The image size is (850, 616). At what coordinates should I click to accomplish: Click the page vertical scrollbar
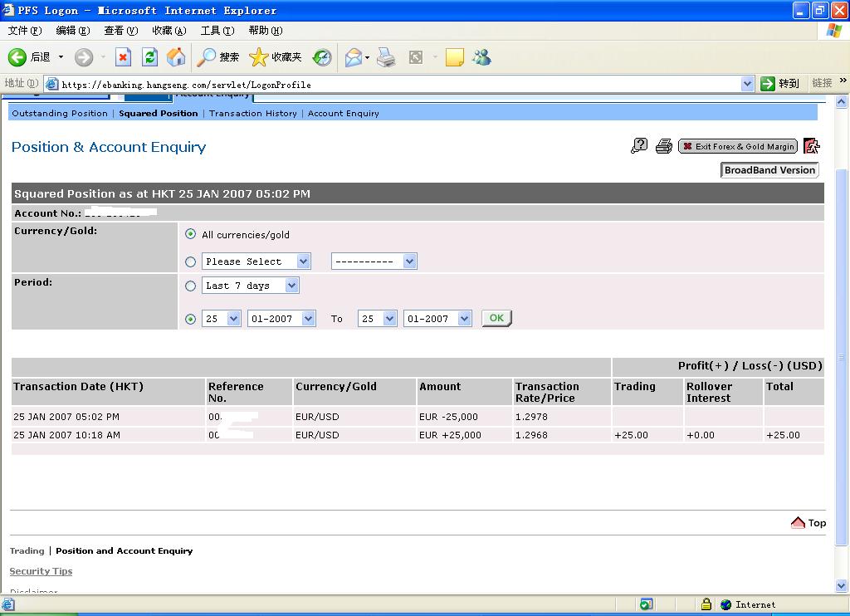click(x=842, y=357)
